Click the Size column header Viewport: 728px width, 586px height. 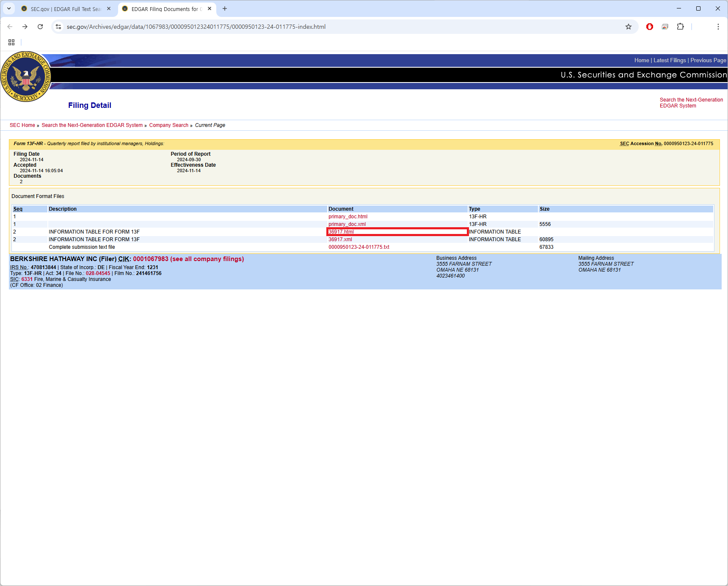(x=545, y=209)
